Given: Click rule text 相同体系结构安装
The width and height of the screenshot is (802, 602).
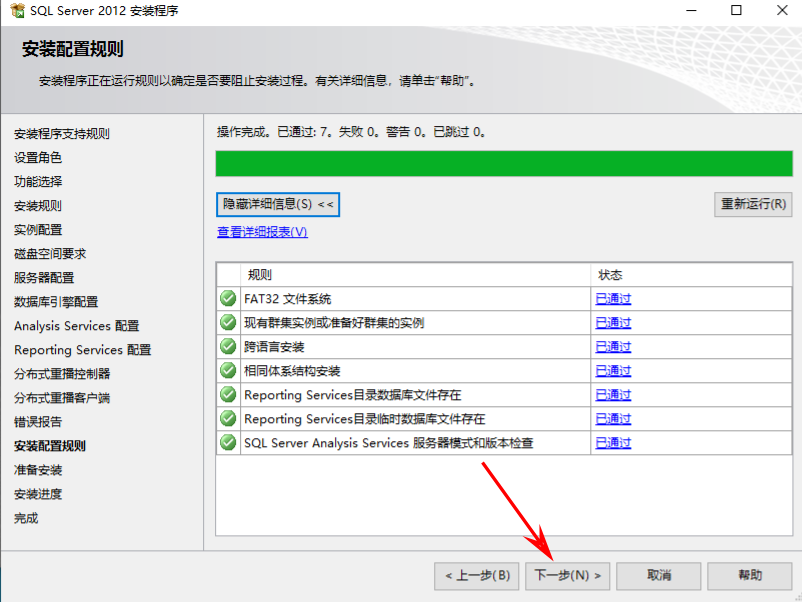Looking at the screenshot, I should (292, 371).
